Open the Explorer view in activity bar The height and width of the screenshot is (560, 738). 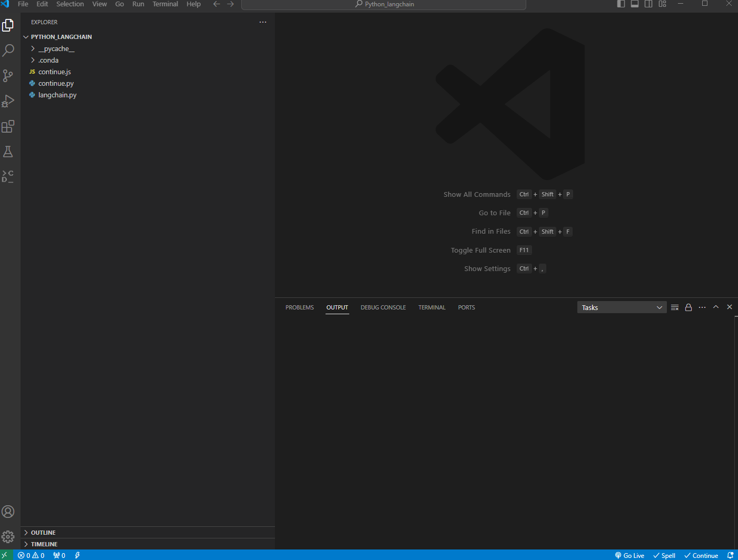(8, 25)
